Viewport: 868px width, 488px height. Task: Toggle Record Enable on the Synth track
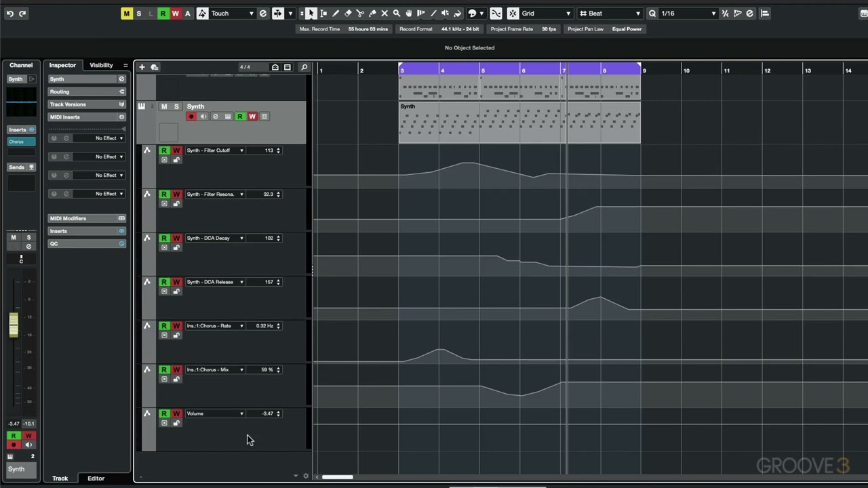[x=191, y=117]
